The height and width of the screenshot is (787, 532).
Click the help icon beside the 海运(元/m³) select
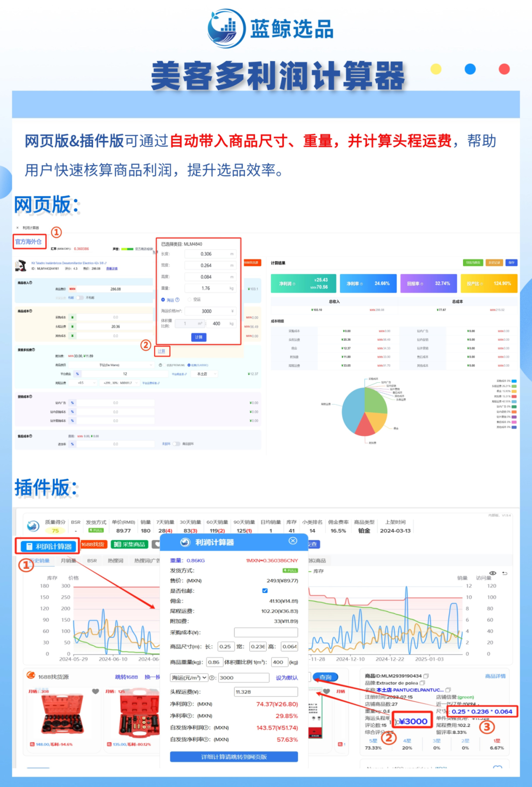[212, 678]
